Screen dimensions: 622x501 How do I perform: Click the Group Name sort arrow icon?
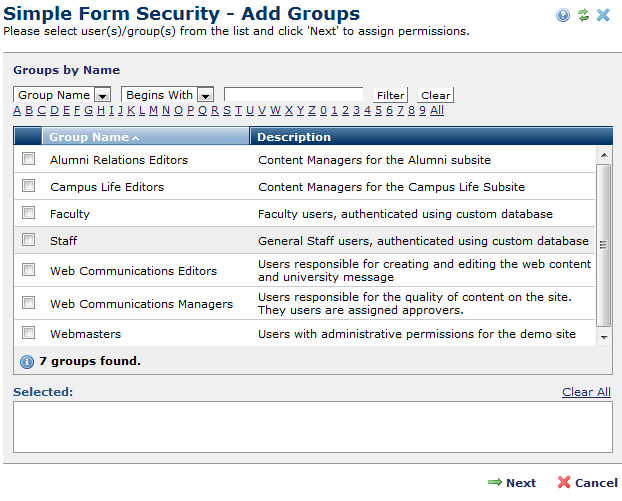(135, 138)
